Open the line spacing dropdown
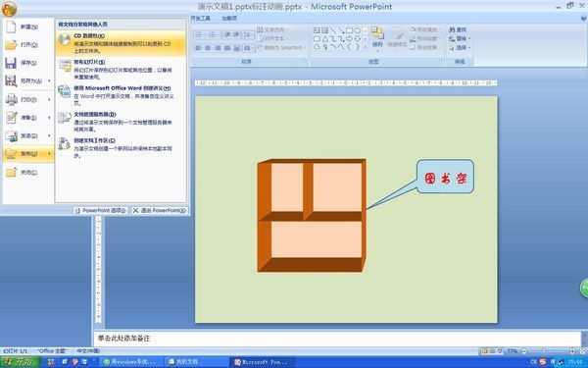The image size is (588, 368). point(248,34)
